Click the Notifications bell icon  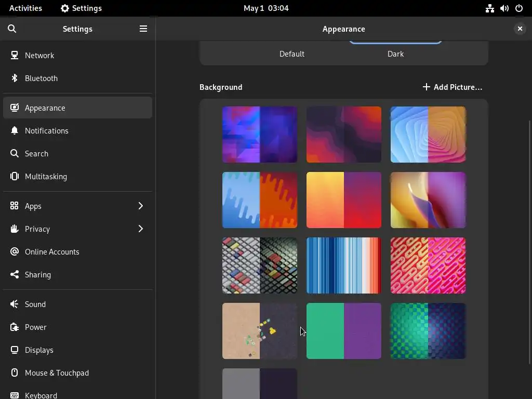click(14, 130)
